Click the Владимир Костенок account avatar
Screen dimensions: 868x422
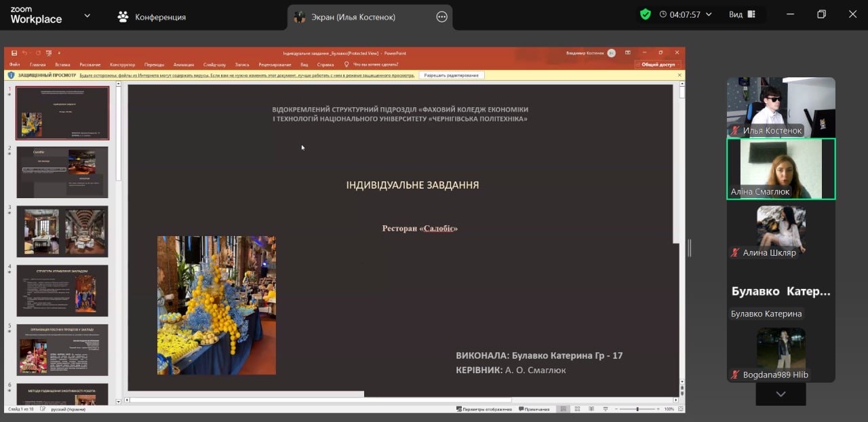pos(611,53)
